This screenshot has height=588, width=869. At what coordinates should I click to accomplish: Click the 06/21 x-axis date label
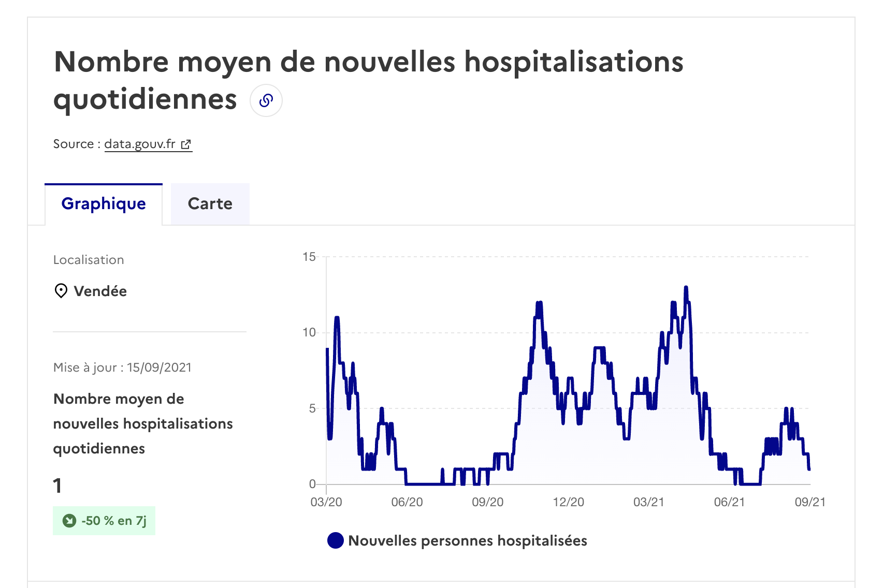730,502
